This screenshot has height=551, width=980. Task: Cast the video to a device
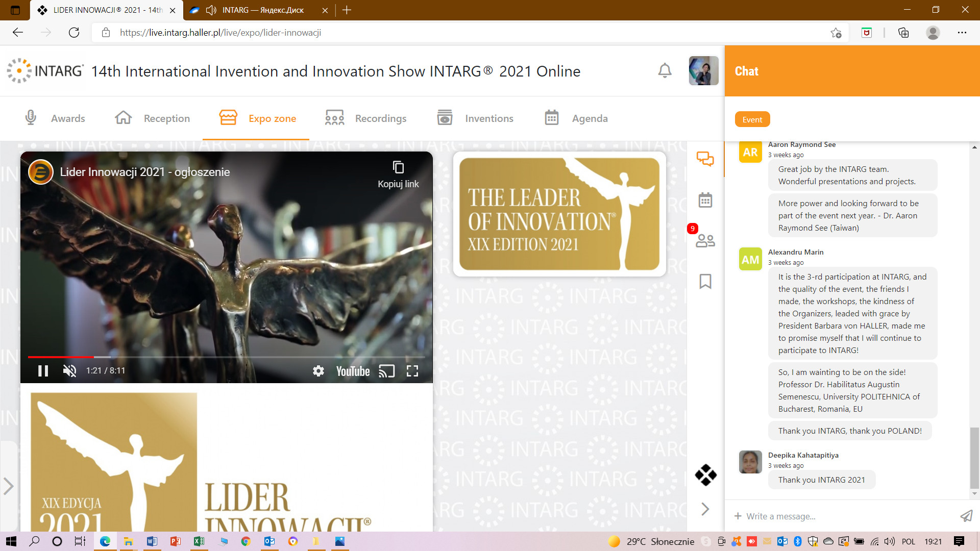(387, 371)
